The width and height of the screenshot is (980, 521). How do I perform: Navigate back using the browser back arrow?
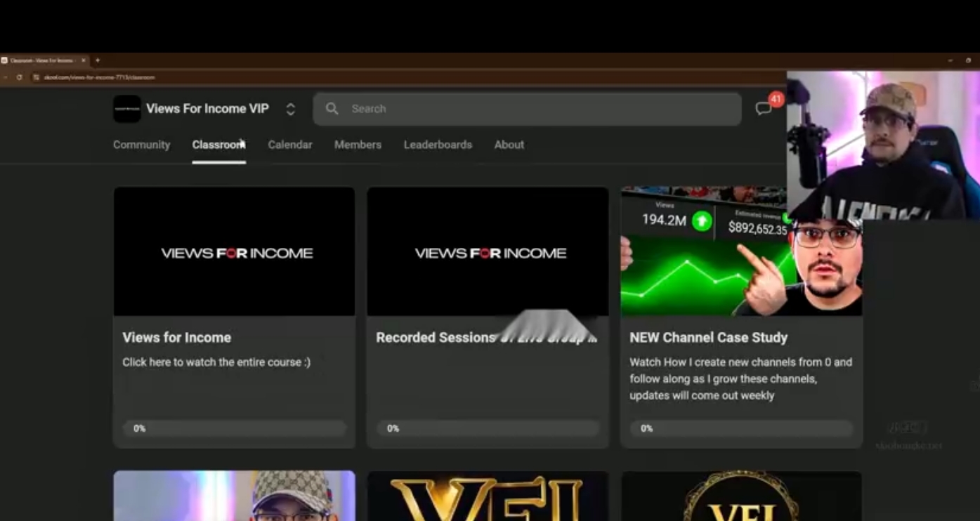[6, 77]
